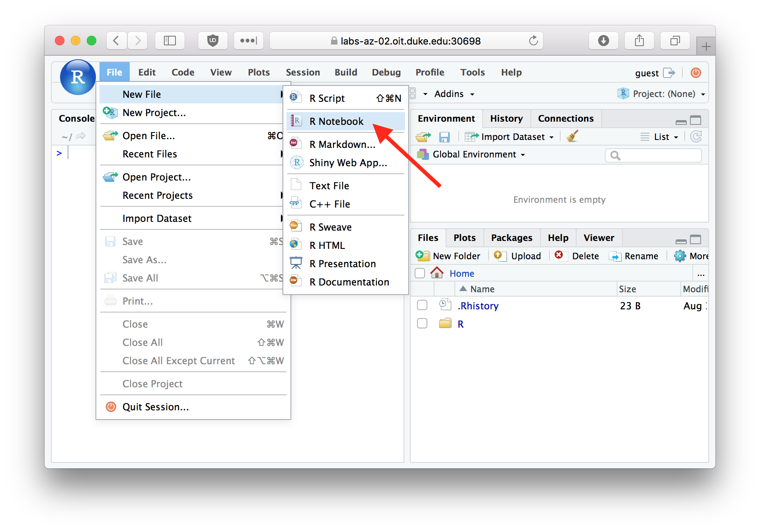The width and height of the screenshot is (760, 532).
Task: Click the save workspace floppy disk icon
Action: [444, 137]
